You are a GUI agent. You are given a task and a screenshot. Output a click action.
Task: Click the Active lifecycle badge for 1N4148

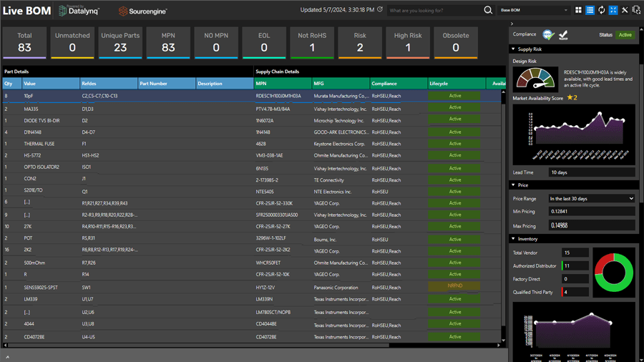point(454,132)
